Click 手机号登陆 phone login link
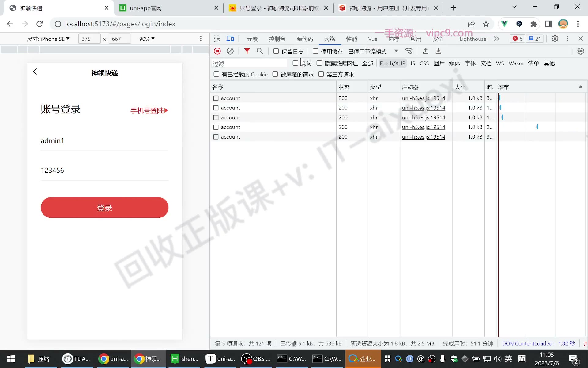This screenshot has width=588, height=368. tap(149, 110)
